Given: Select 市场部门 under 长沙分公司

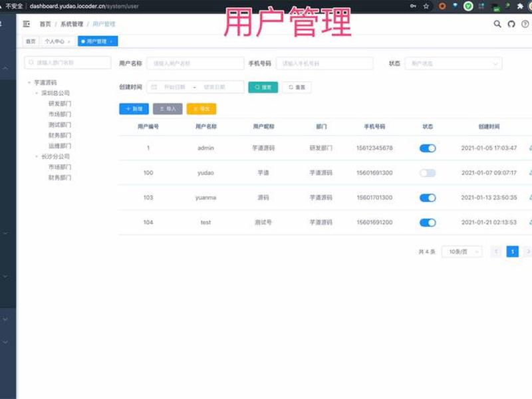Looking at the screenshot, I should 60,167.
